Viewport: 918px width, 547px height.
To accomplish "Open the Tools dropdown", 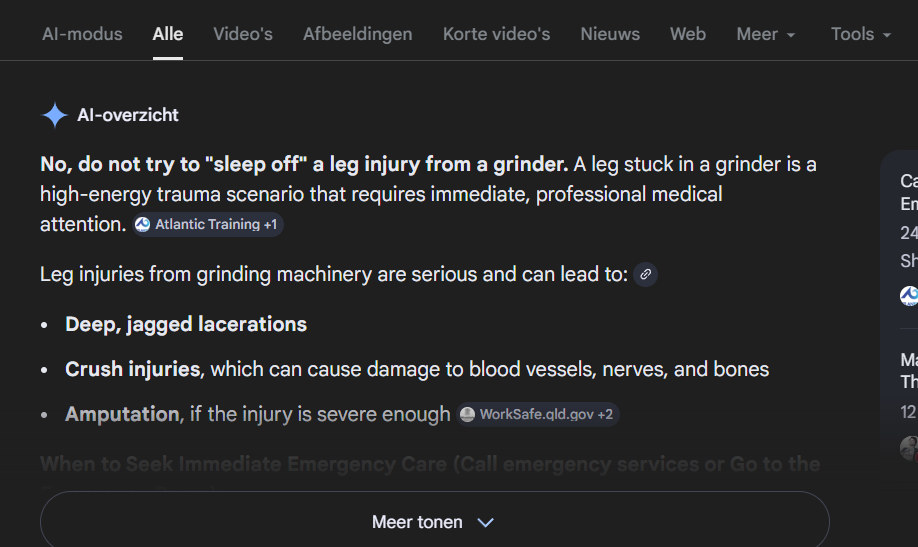I will click(x=860, y=34).
